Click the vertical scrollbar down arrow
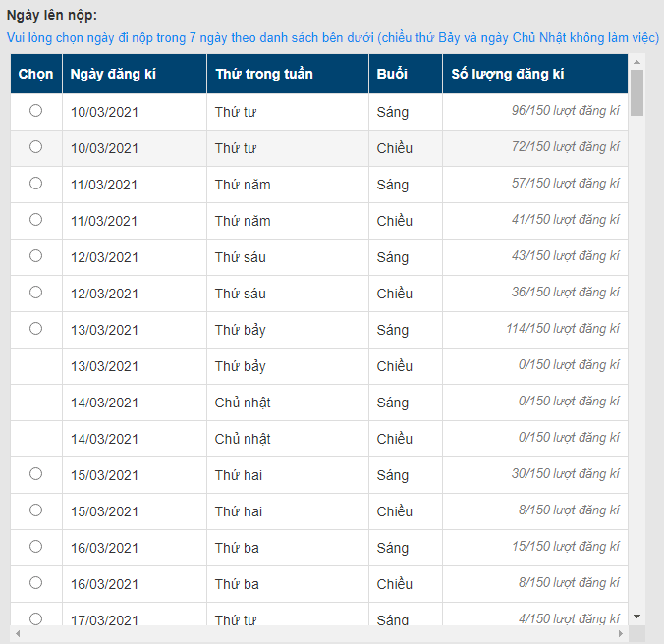664x644 pixels. click(636, 617)
